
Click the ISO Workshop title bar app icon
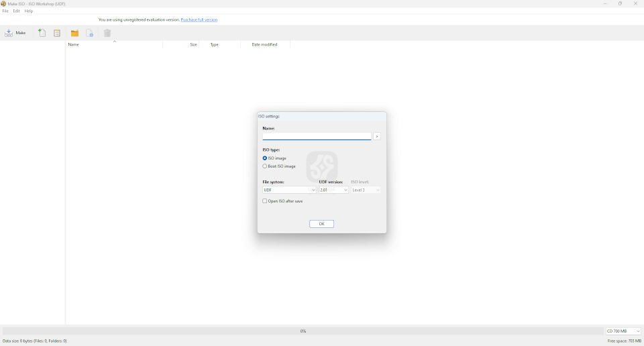tap(3, 3)
